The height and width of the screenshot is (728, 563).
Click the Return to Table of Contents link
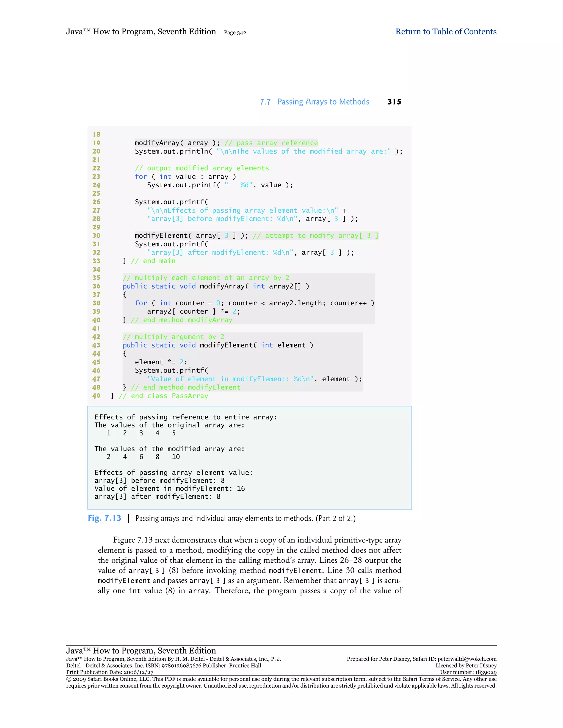tap(446, 32)
